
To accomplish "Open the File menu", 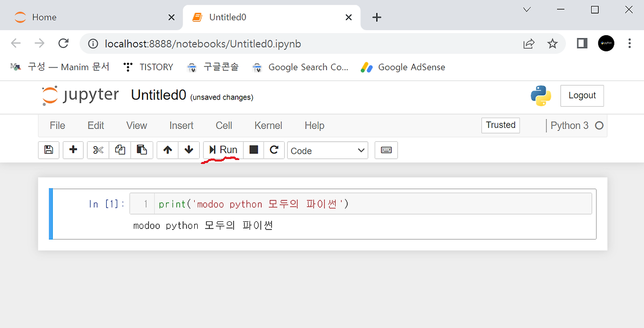I will point(57,126).
